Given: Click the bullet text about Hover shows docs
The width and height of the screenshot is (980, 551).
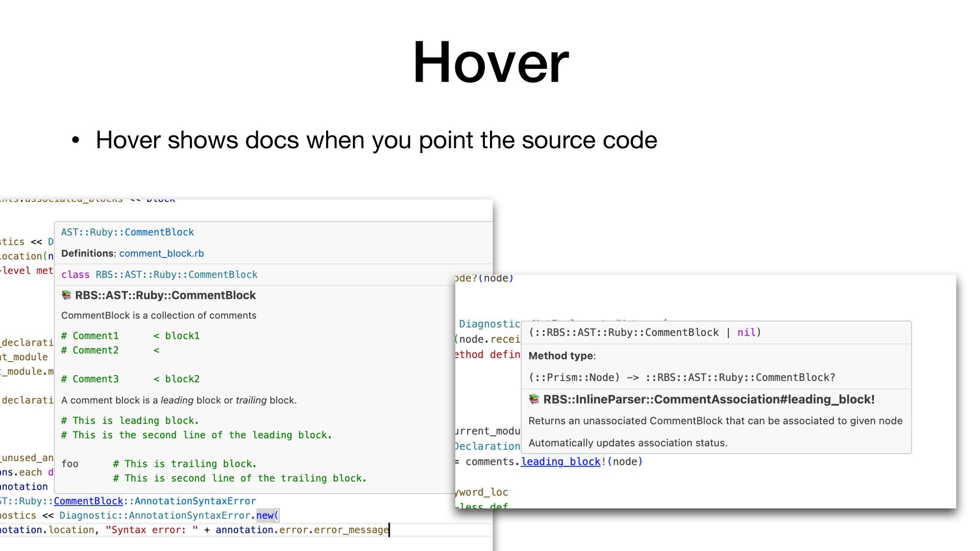Looking at the screenshot, I should click(376, 140).
